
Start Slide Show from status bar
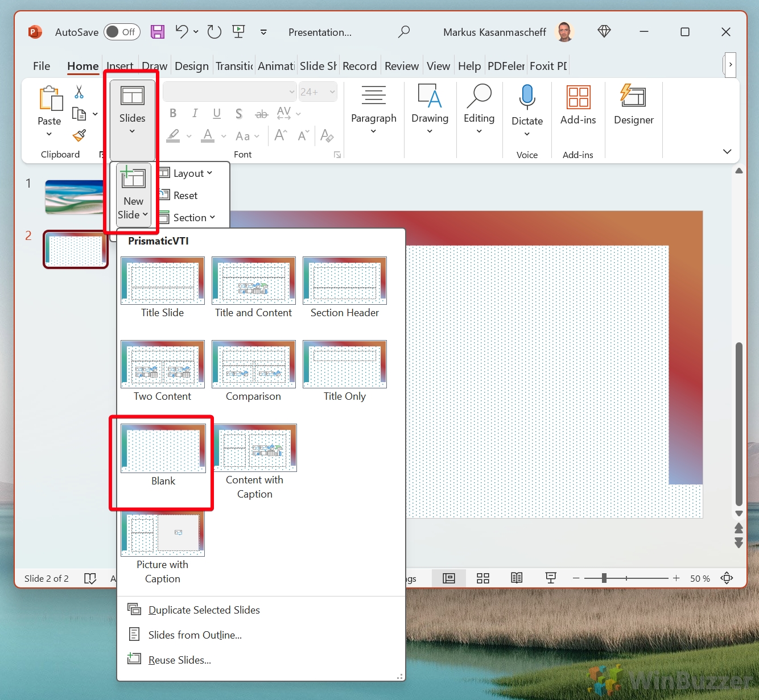[x=551, y=578]
